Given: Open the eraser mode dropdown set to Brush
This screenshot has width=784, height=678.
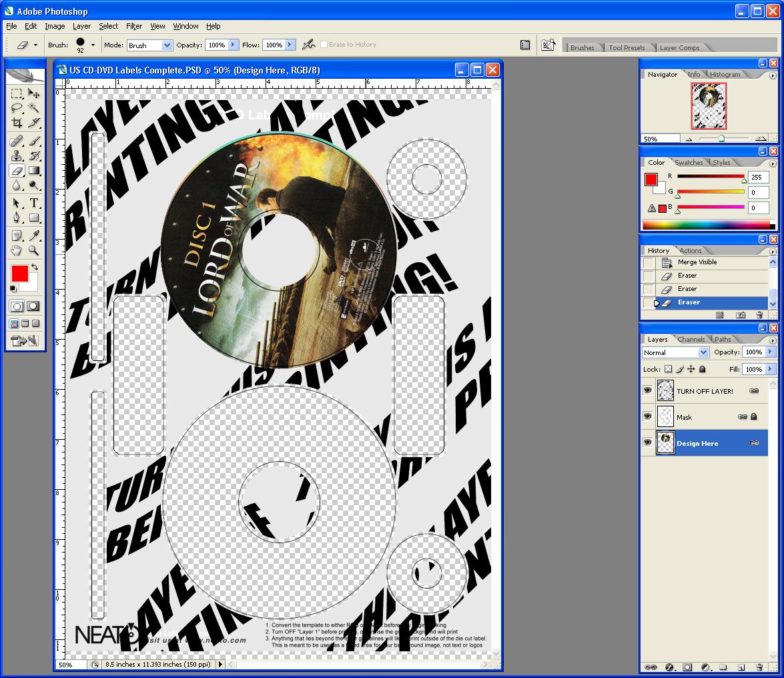Looking at the screenshot, I should [x=150, y=45].
